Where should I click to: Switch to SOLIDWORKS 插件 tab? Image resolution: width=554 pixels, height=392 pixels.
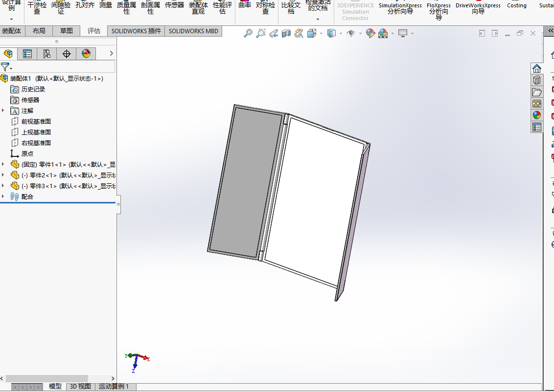(x=136, y=31)
